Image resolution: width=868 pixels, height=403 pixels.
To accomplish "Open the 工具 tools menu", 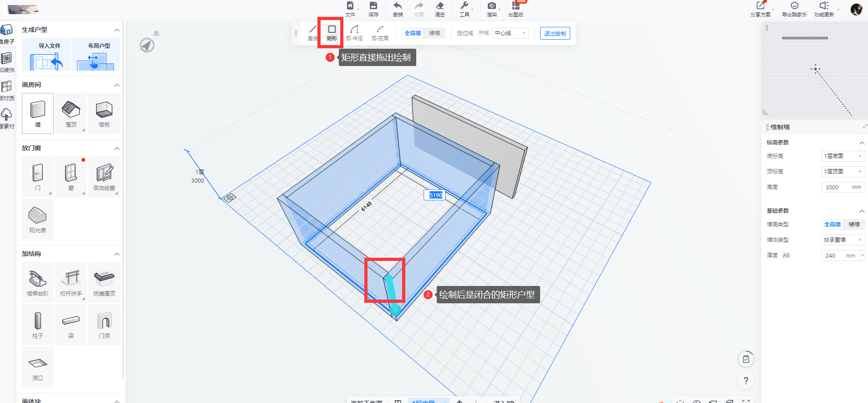I will [464, 8].
